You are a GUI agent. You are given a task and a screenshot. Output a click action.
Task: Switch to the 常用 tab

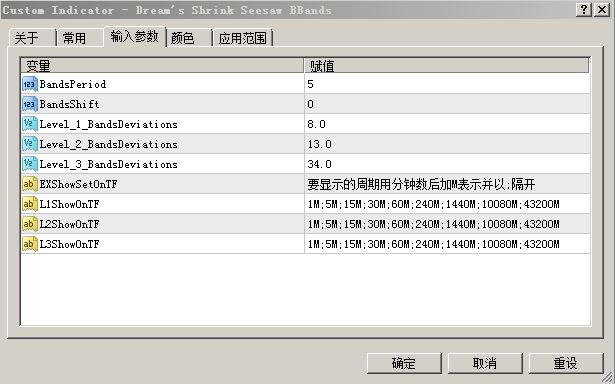(x=80, y=38)
